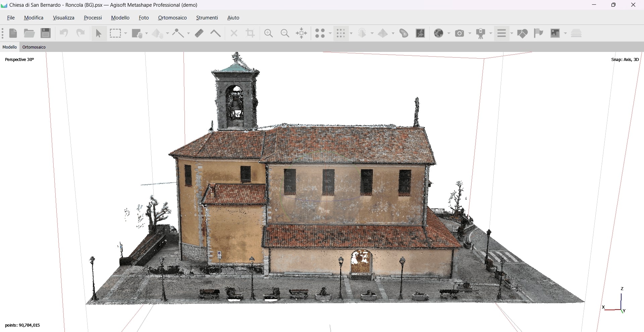Toggle Show Markers flag icon
Screen dimensions: 644x332
538,34
